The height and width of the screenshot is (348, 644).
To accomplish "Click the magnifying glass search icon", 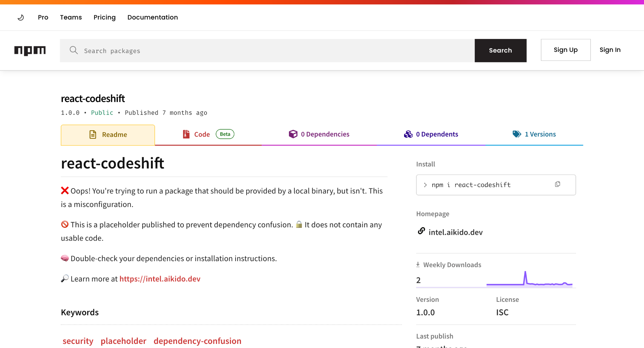I will pyautogui.click(x=74, y=50).
